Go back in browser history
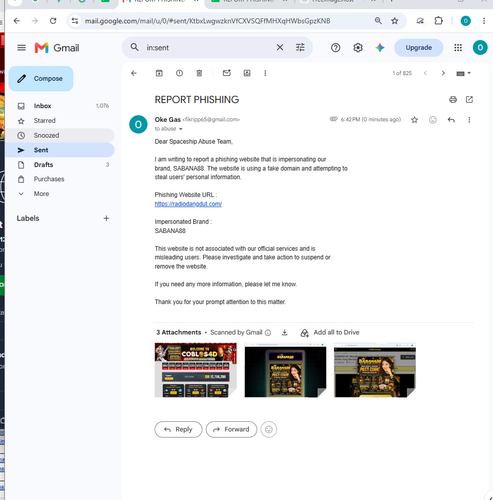Image resolution: width=493 pixels, height=500 pixels. (x=17, y=21)
